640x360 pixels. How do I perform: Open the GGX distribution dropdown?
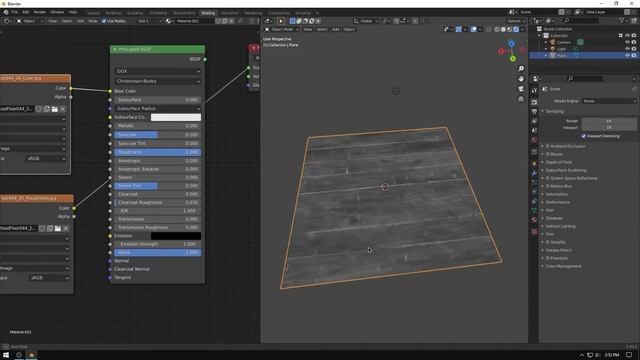click(158, 71)
